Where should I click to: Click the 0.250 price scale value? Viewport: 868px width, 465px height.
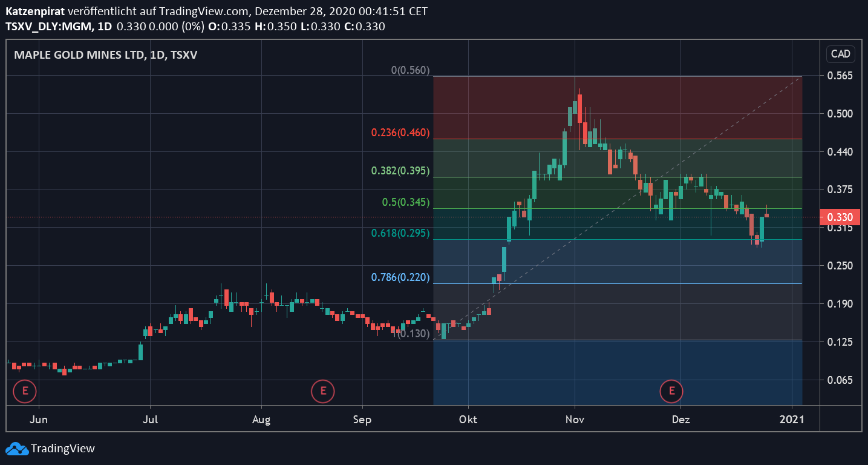coord(840,266)
